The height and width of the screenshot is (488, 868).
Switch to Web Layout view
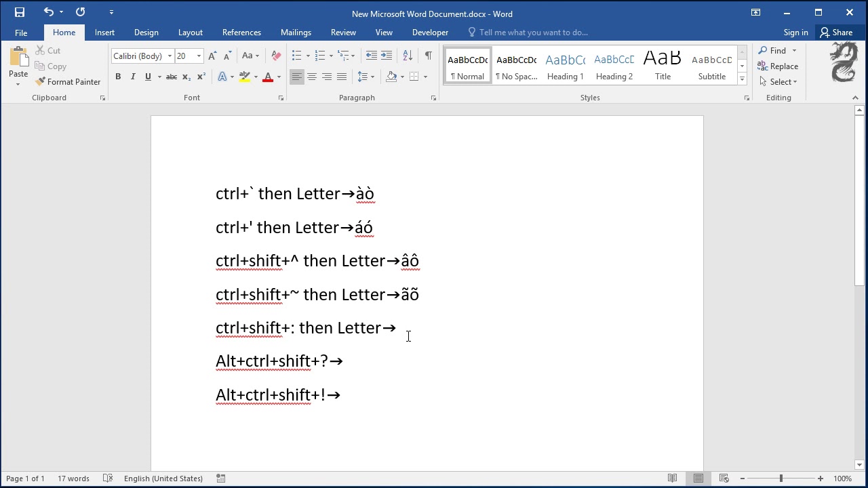click(724, 479)
